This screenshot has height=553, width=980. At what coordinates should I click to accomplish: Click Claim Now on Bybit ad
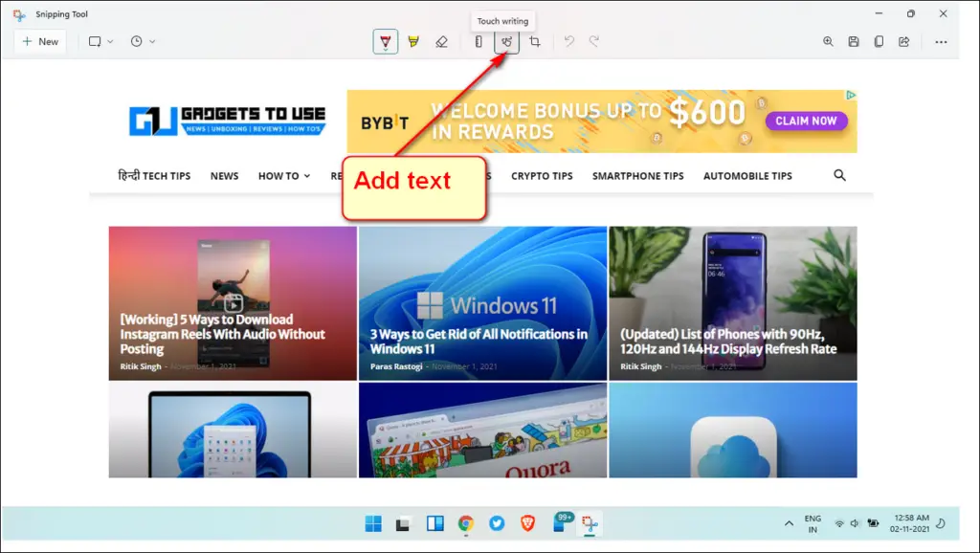806,121
